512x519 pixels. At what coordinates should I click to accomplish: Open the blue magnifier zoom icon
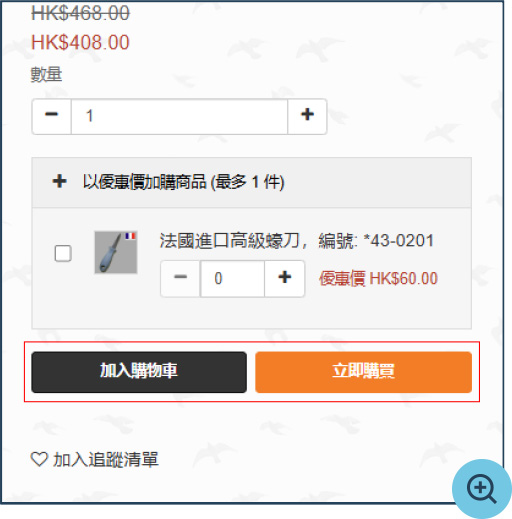pos(481,489)
